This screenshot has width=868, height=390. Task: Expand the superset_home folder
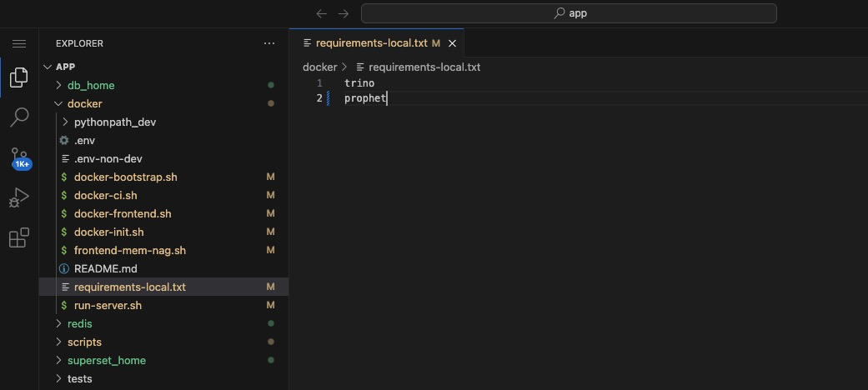[58, 360]
